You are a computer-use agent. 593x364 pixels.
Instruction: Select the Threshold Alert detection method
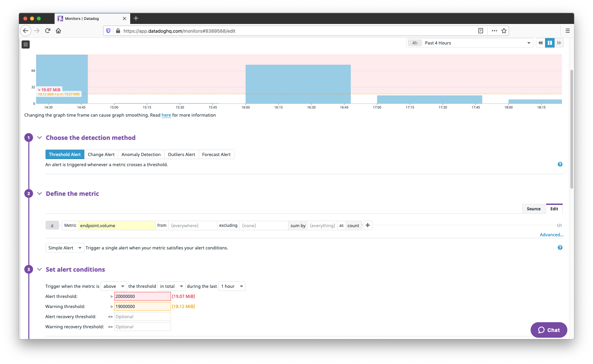[x=65, y=154]
